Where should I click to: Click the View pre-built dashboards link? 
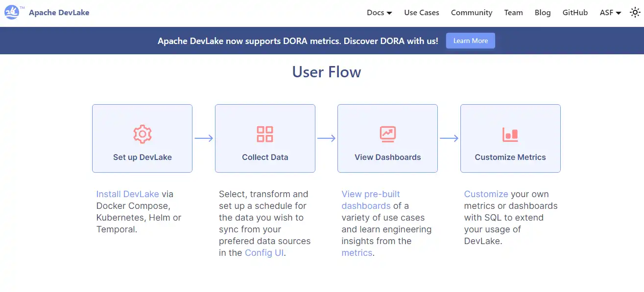(371, 200)
